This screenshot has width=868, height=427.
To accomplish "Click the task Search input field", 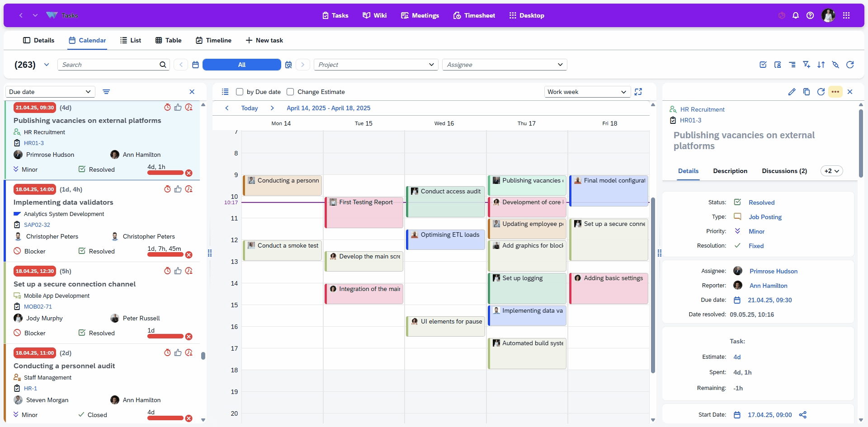I will [x=108, y=65].
